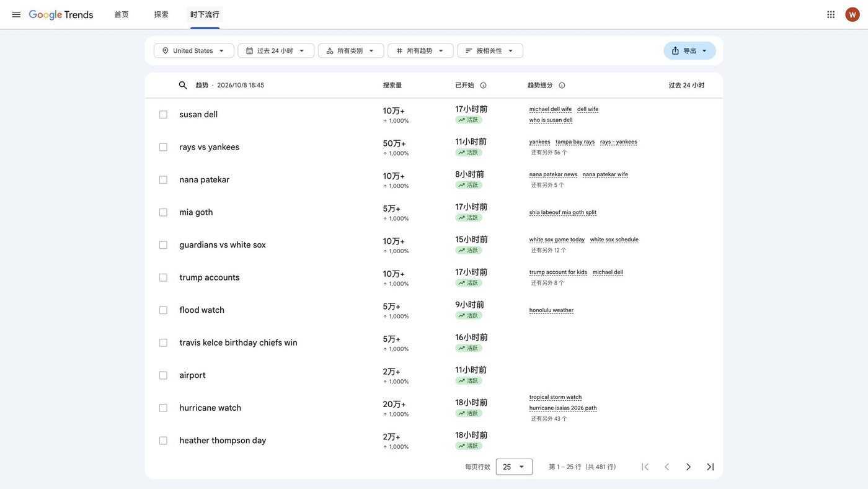Click the search magnifier icon above trends
Image resolution: width=868 pixels, height=489 pixels.
pyautogui.click(x=183, y=85)
